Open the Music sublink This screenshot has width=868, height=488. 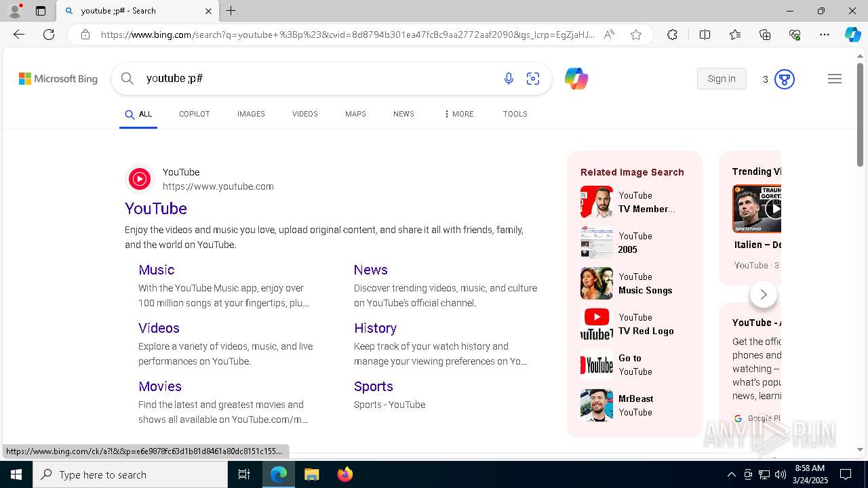(x=157, y=270)
